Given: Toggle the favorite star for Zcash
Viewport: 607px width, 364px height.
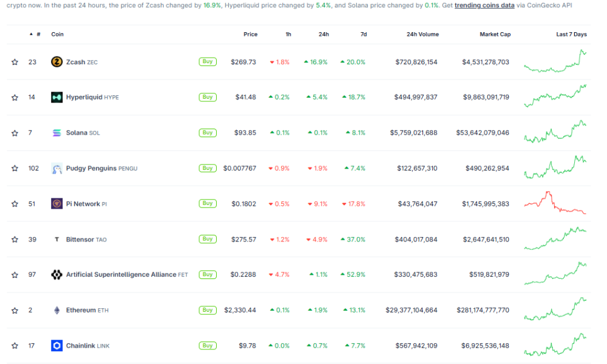Looking at the screenshot, I should tap(14, 61).
